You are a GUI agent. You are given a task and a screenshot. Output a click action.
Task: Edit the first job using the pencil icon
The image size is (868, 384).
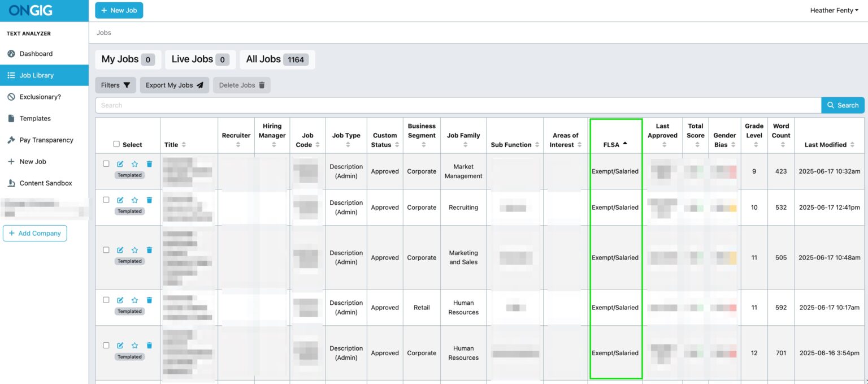pyautogui.click(x=120, y=163)
